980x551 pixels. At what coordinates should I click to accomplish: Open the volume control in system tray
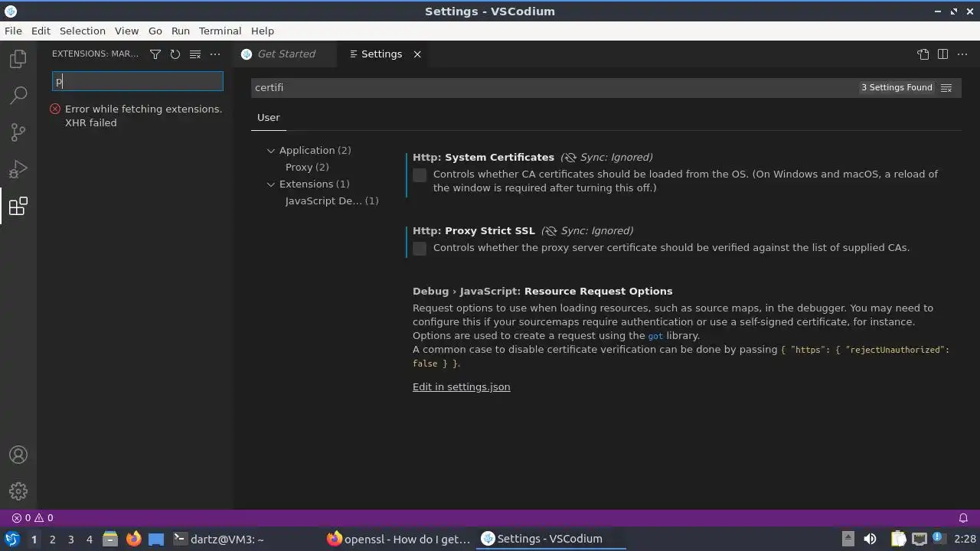pyautogui.click(x=870, y=539)
